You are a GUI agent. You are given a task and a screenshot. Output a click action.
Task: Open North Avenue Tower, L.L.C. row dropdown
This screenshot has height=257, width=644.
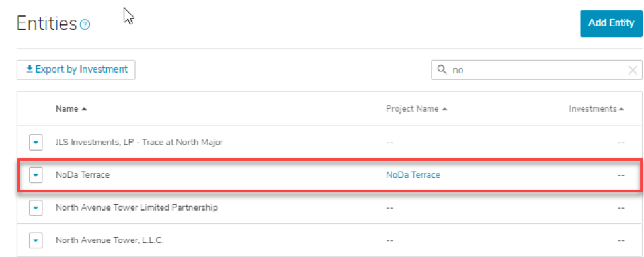point(36,240)
